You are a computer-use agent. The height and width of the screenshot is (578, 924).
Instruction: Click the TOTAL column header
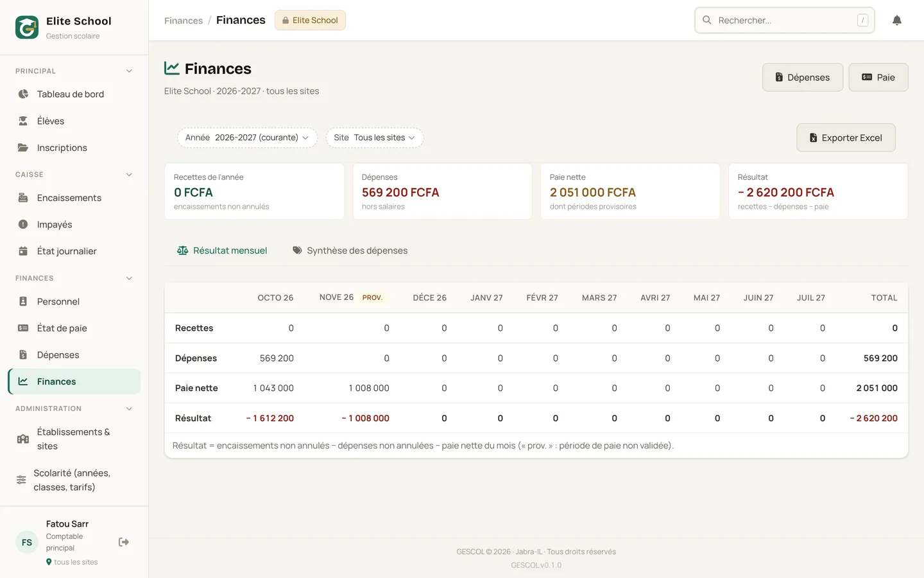point(884,297)
